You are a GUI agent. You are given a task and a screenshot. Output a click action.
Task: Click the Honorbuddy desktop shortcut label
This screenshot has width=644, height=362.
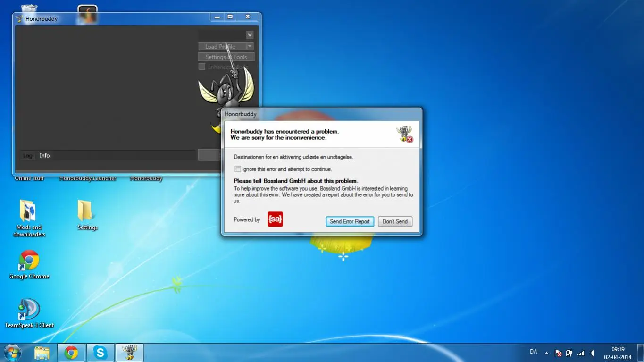click(146, 178)
